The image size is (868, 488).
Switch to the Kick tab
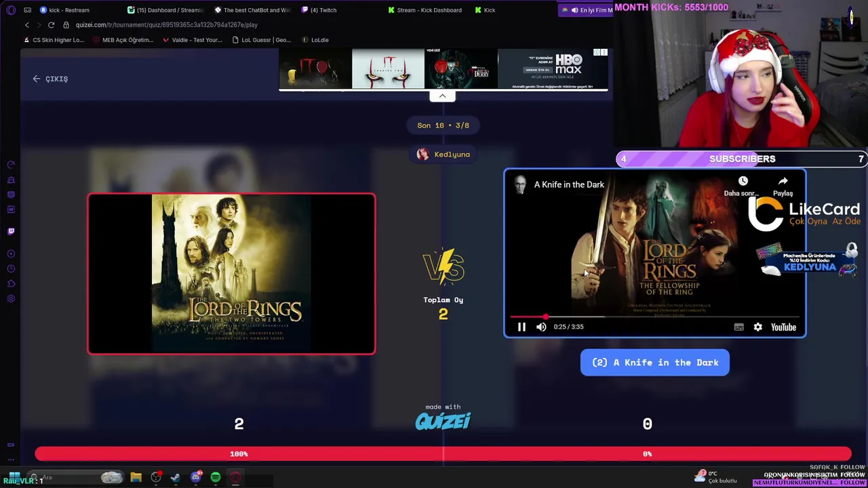point(486,10)
